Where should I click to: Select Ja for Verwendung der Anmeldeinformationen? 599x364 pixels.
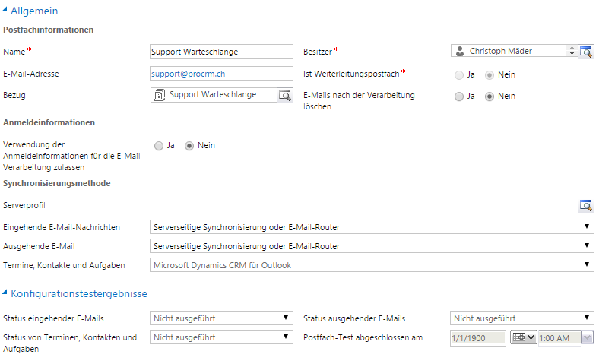pyautogui.click(x=159, y=146)
